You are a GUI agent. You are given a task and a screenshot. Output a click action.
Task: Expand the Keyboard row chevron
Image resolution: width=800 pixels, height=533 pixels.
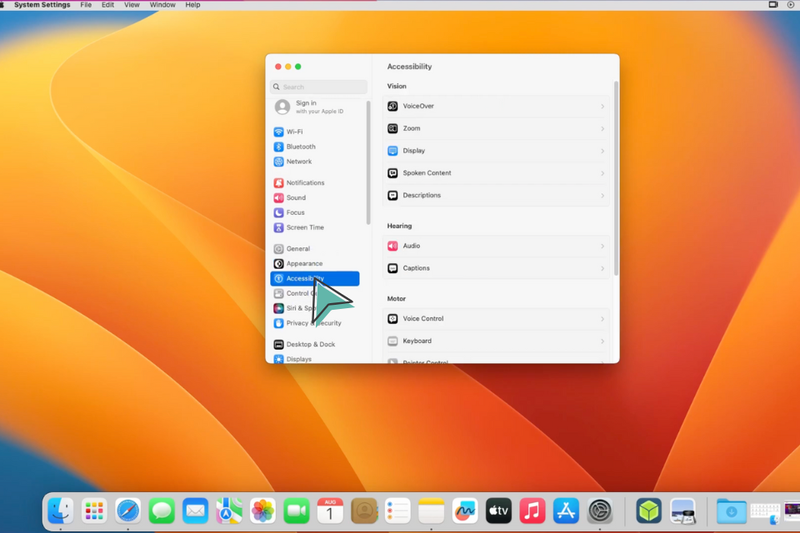coord(603,341)
